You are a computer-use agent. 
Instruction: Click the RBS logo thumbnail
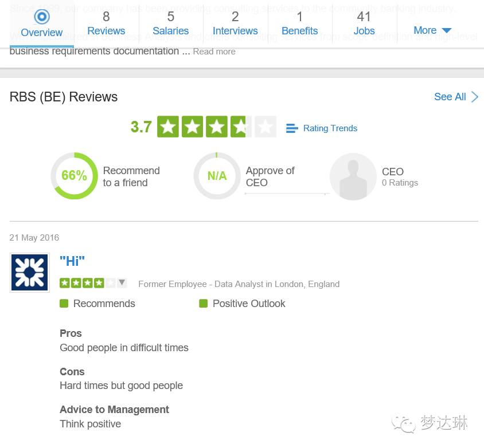[30, 273]
